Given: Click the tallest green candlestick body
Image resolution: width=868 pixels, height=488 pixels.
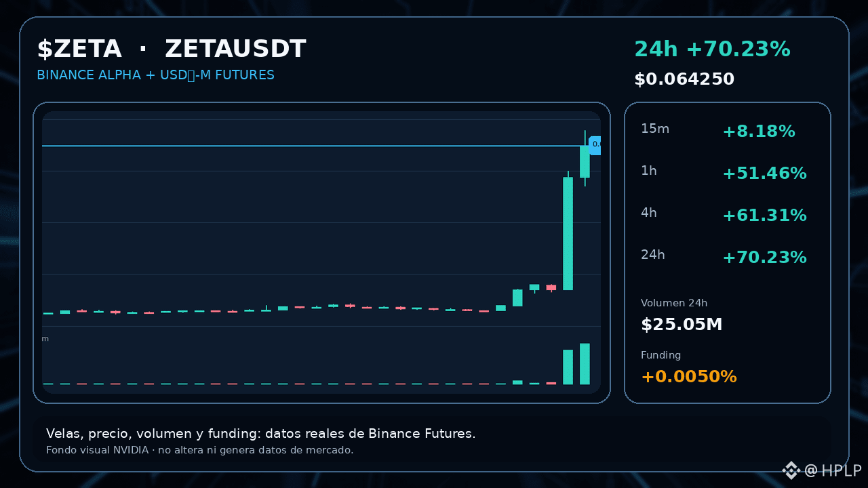Looking at the screenshot, I should click(x=568, y=234).
